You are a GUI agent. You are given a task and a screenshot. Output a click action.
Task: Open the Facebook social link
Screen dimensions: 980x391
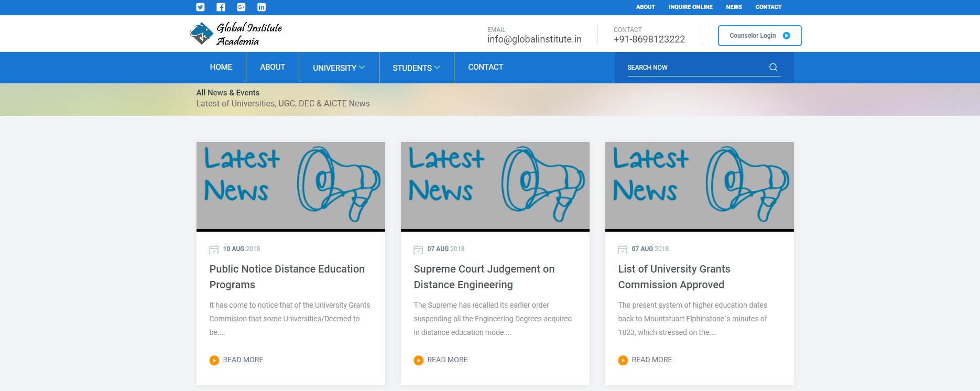[x=221, y=7]
